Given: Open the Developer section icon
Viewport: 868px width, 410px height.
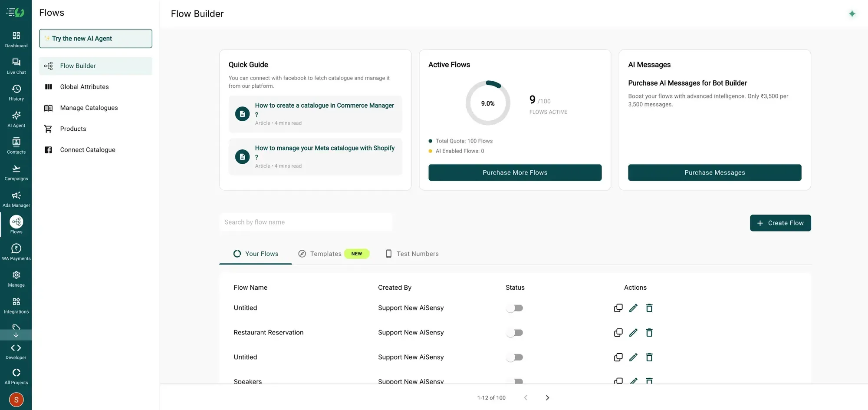Looking at the screenshot, I should click(x=16, y=351).
